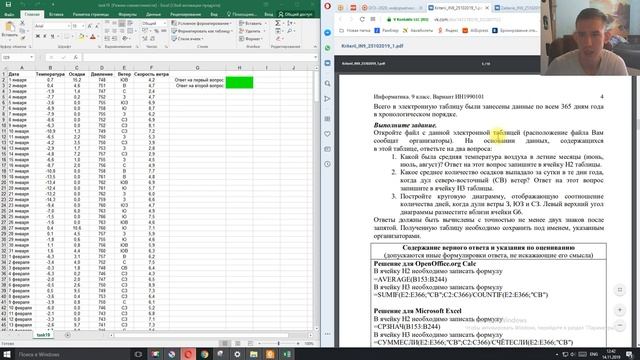Expand the formula bar chevron

(316, 58)
